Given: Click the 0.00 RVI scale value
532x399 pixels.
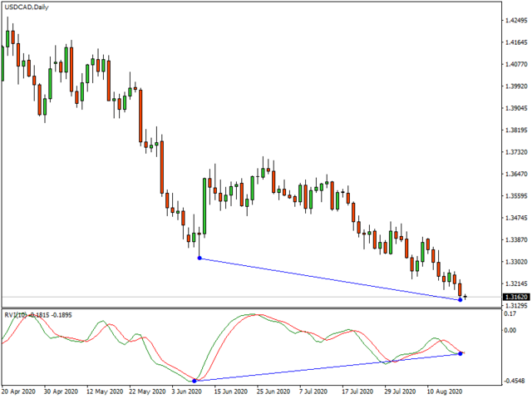Looking at the screenshot, I should (x=510, y=330).
